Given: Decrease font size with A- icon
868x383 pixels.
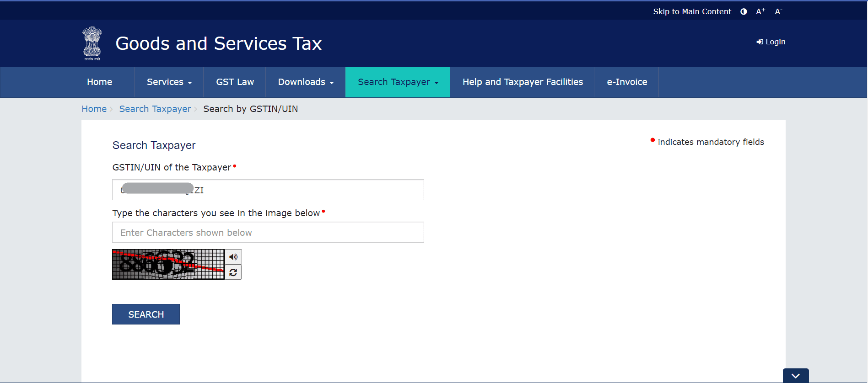Looking at the screenshot, I should (778, 11).
